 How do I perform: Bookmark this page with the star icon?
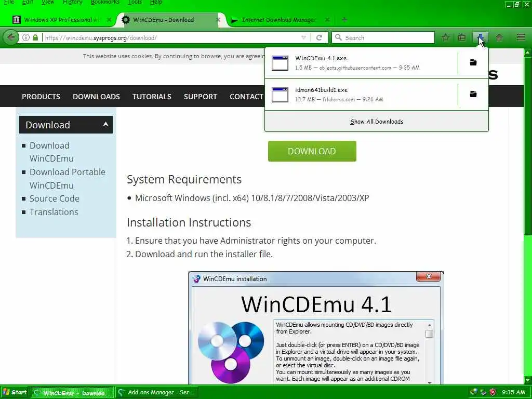(445, 37)
